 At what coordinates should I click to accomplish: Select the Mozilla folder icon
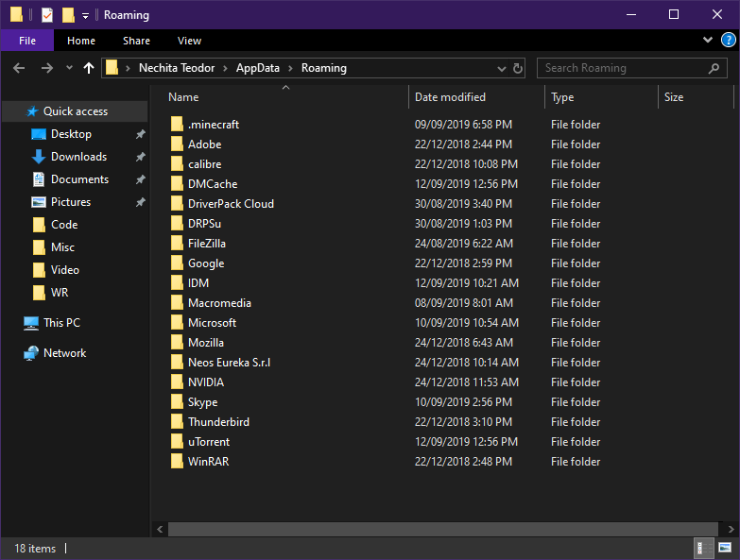click(x=177, y=342)
